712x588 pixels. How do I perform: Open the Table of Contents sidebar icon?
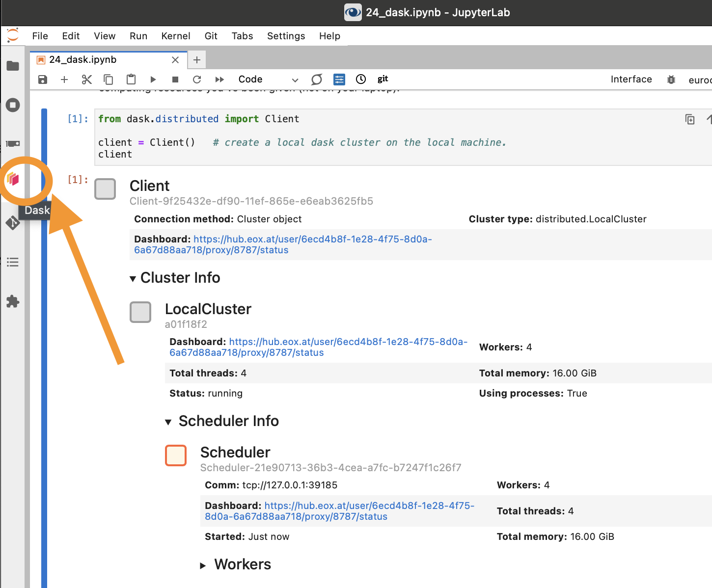coord(13,262)
